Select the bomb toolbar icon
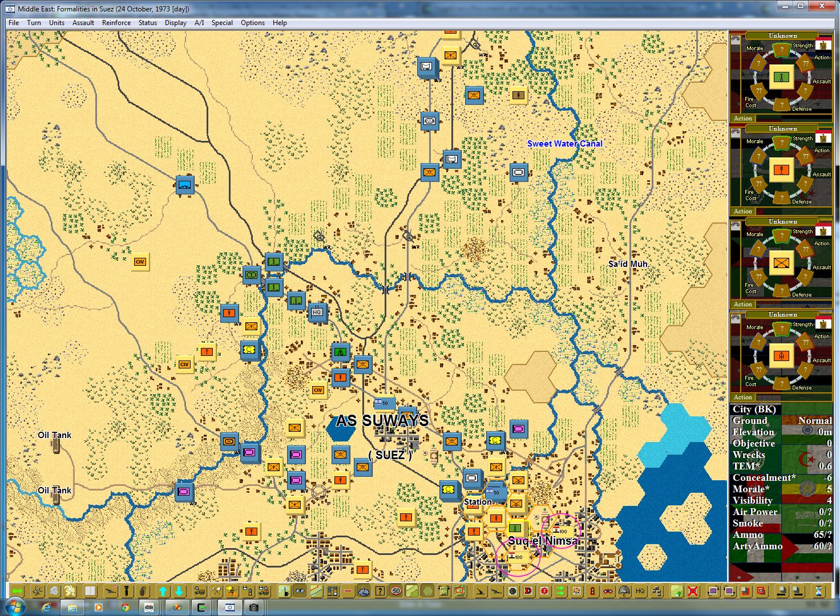The image size is (840, 616). click(126, 591)
